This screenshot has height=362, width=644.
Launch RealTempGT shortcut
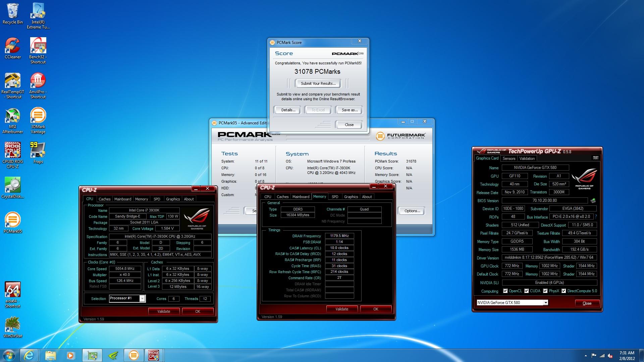(x=13, y=86)
